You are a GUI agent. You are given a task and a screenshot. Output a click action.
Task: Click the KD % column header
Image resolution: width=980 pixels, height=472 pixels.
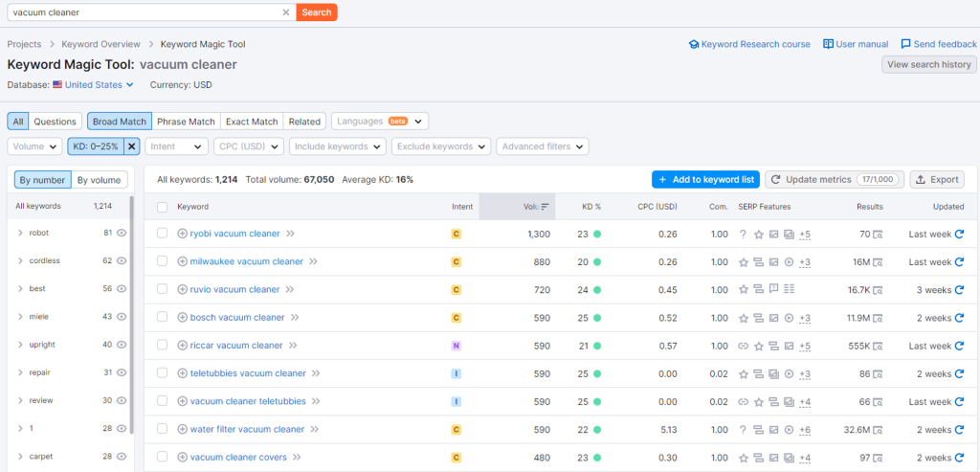(x=591, y=207)
